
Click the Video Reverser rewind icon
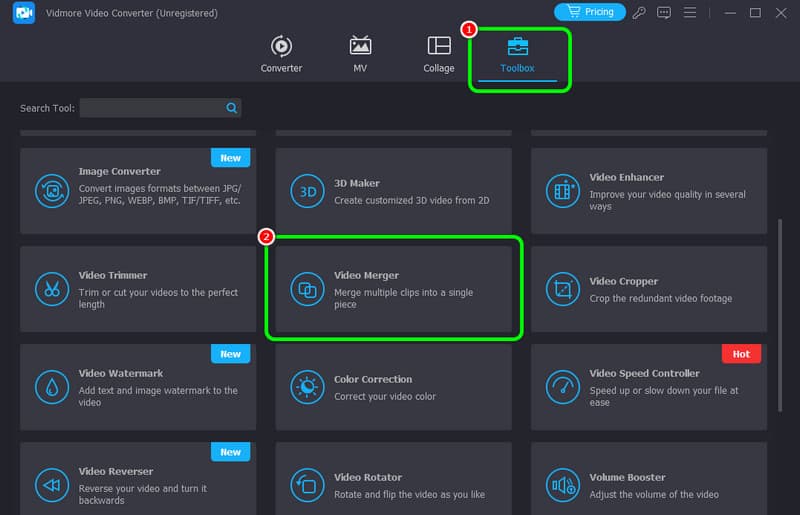point(51,485)
